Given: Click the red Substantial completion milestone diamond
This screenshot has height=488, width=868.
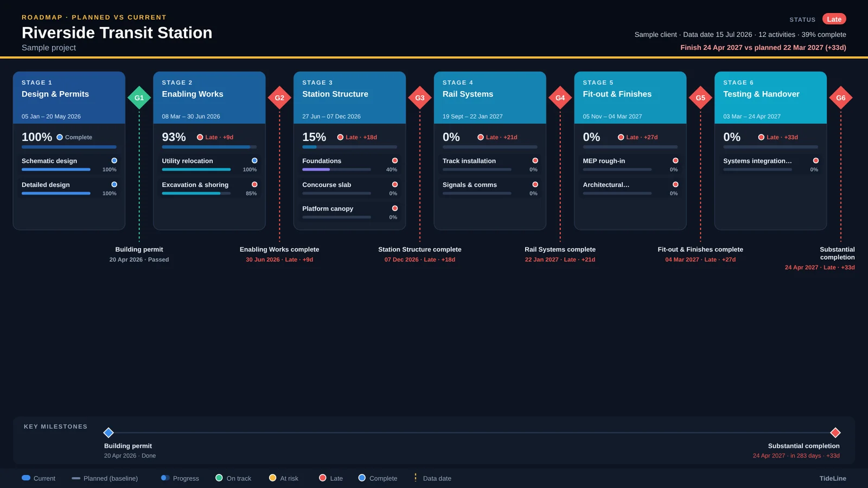Looking at the screenshot, I should (835, 432).
